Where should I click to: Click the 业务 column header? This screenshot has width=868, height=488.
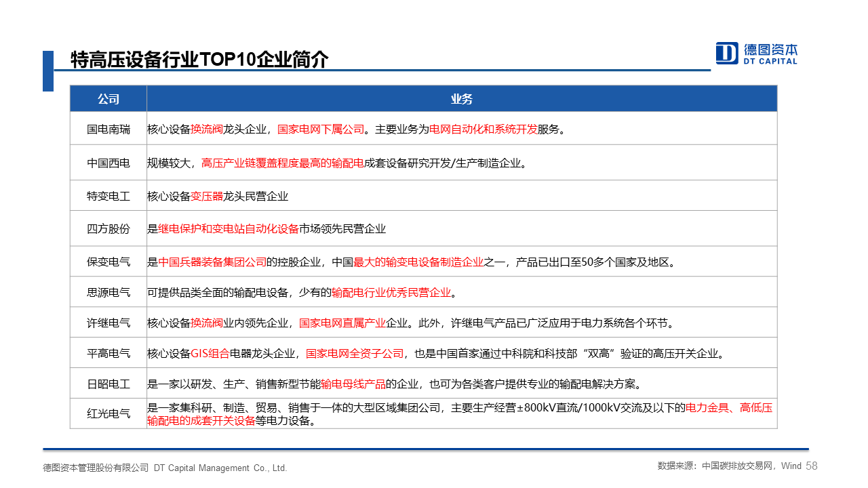point(462,99)
